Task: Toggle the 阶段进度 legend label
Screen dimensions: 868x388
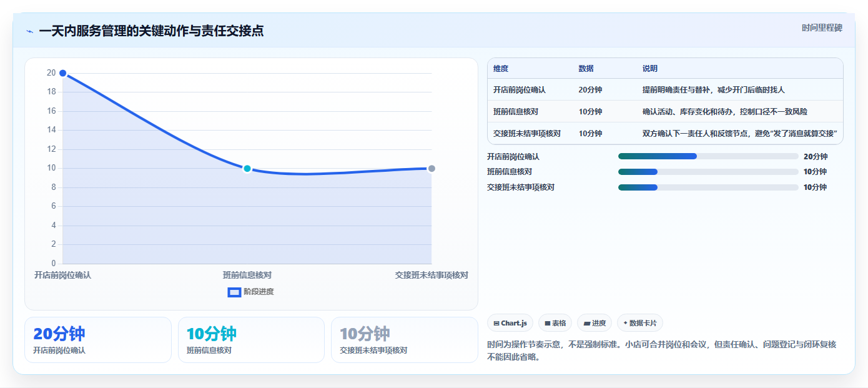Action: 259,292
